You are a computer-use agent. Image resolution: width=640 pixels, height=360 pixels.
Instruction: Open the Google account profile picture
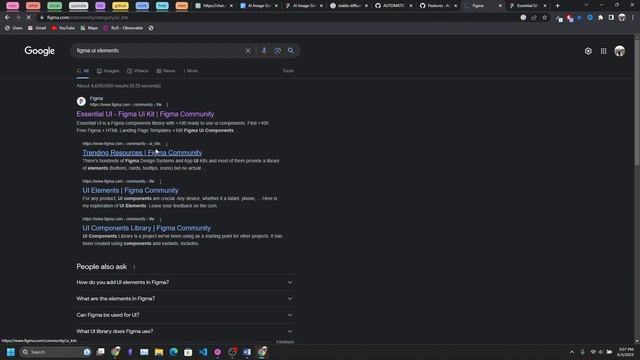pyautogui.click(x=620, y=51)
